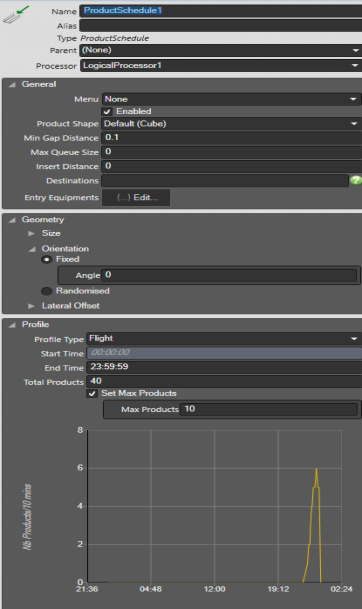
Task: Expand the Size subsection
Action: (31, 233)
